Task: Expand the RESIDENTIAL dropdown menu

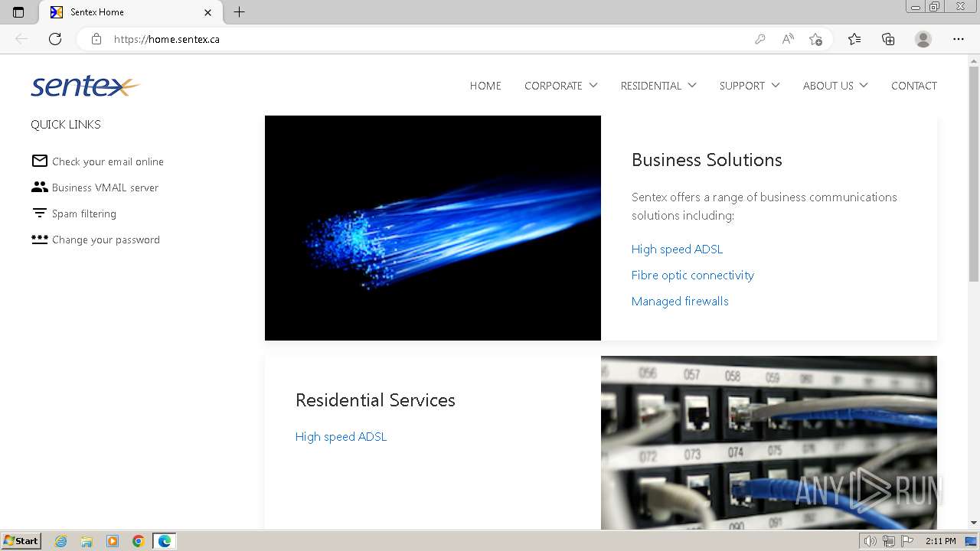Action: [658, 86]
